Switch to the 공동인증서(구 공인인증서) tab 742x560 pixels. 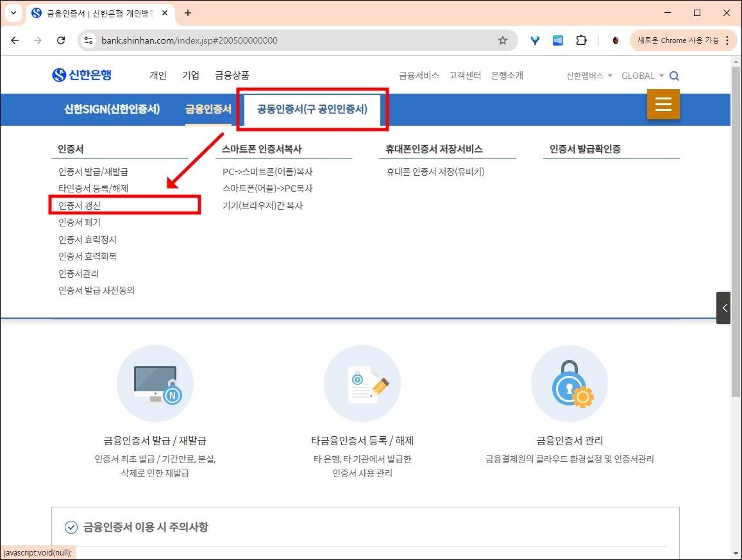point(312,109)
